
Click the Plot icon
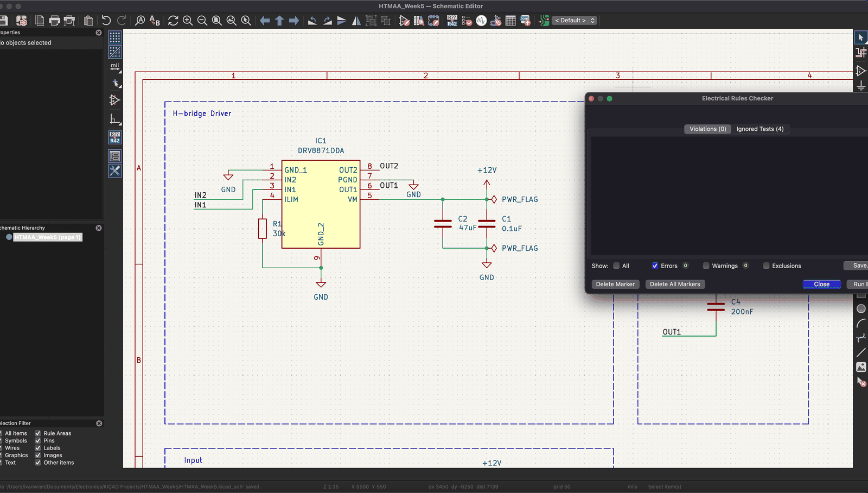(x=69, y=21)
